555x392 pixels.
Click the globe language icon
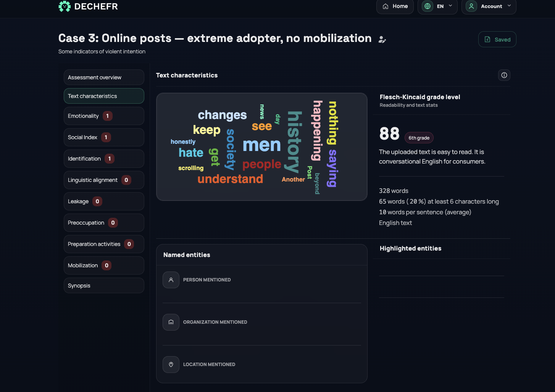tap(428, 6)
